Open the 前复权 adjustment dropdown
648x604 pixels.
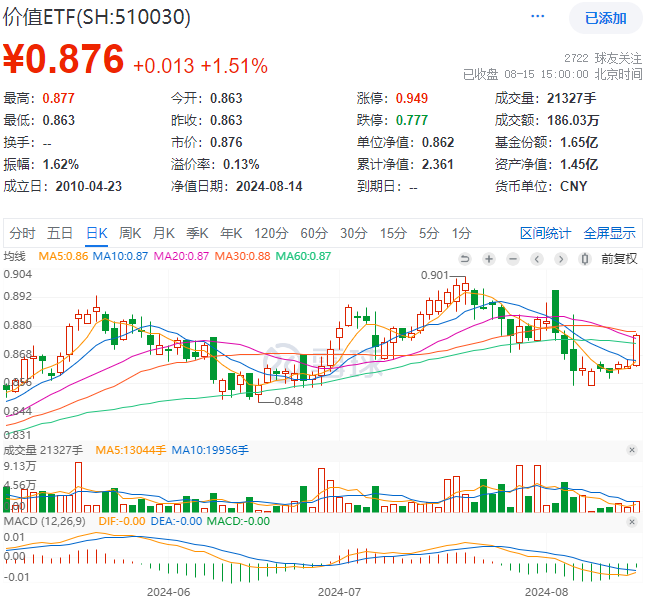(x=618, y=258)
